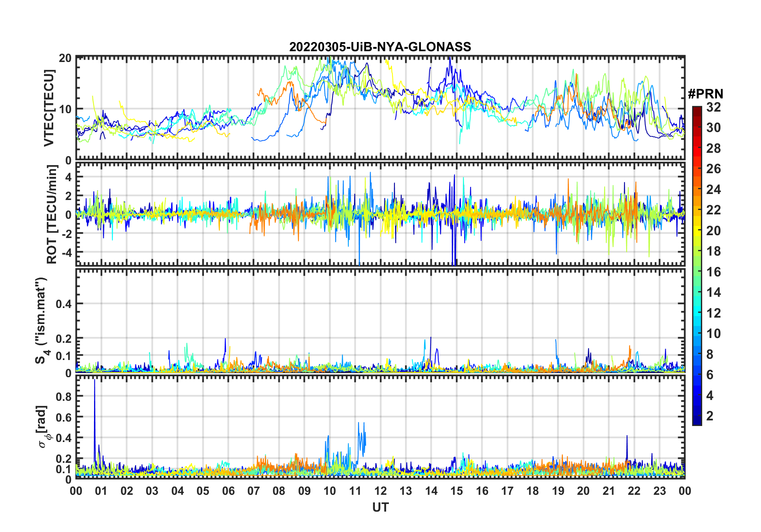
Task: Click x-axis tick label 14
Action: point(431,491)
